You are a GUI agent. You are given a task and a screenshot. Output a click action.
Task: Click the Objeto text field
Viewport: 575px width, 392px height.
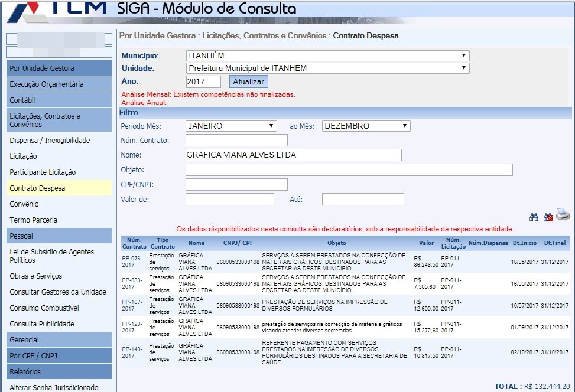(349, 170)
